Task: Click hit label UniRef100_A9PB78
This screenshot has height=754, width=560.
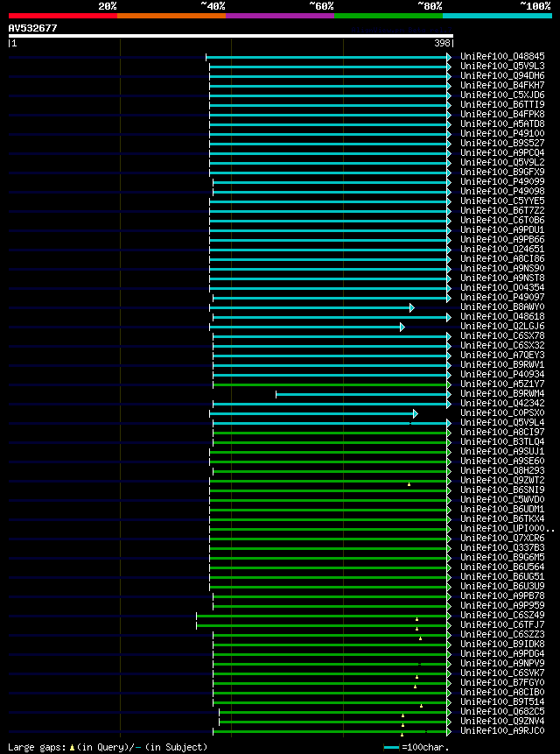Action: 502,595
